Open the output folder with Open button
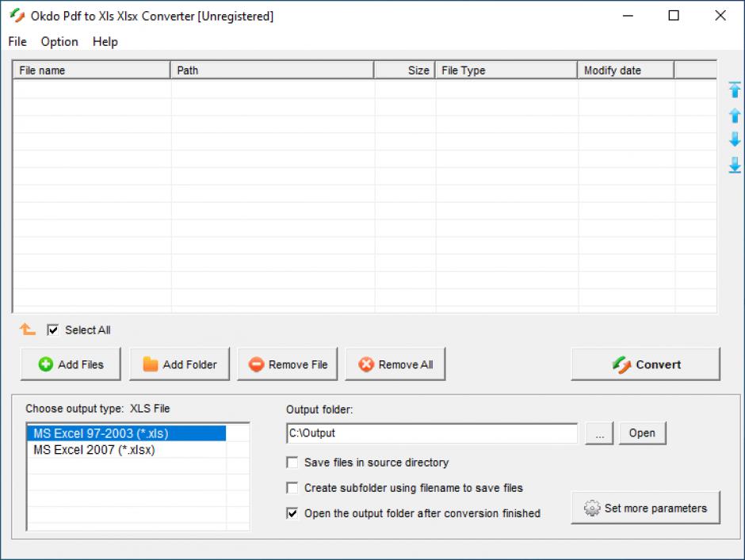 coord(643,433)
